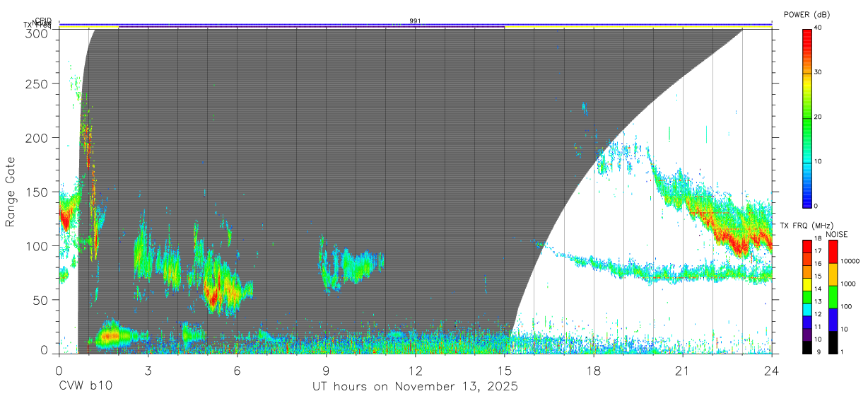
Task: Click the 6 tick on the UT hours axis
Action: [237, 370]
